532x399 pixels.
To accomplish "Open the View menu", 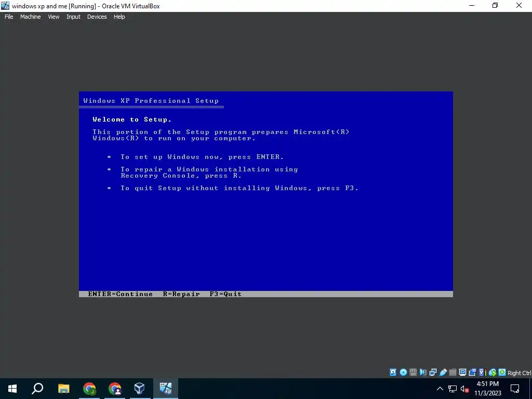I will click(x=54, y=17).
